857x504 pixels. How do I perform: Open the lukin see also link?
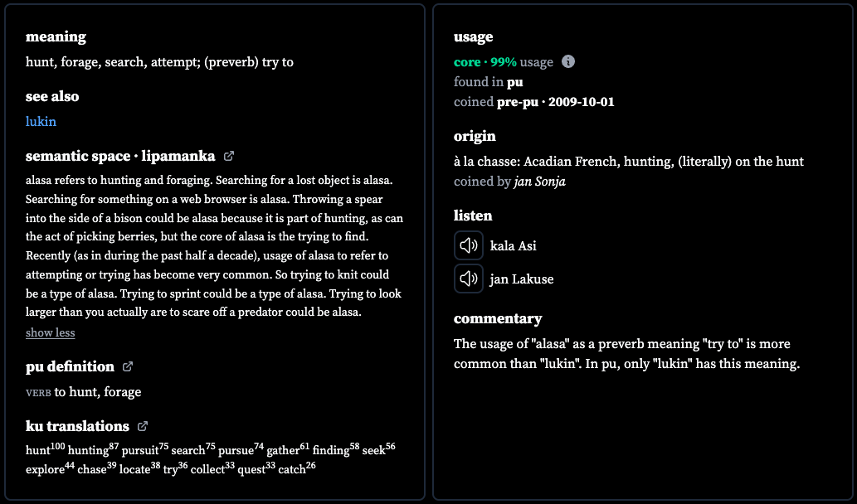[41, 121]
